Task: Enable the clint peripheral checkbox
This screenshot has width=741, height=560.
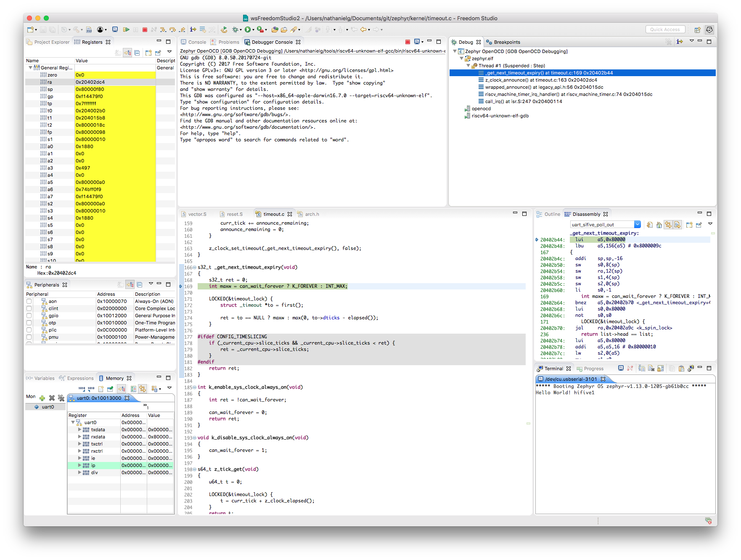Action: (x=29, y=308)
